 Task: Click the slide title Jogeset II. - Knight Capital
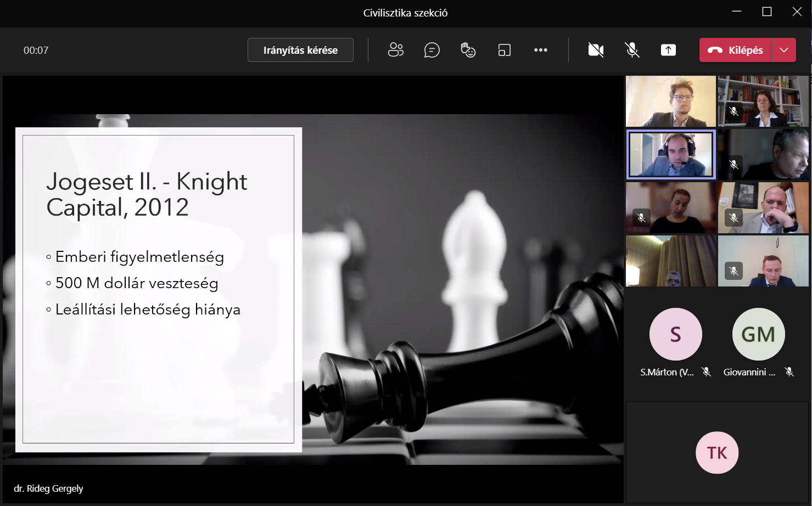(147, 194)
